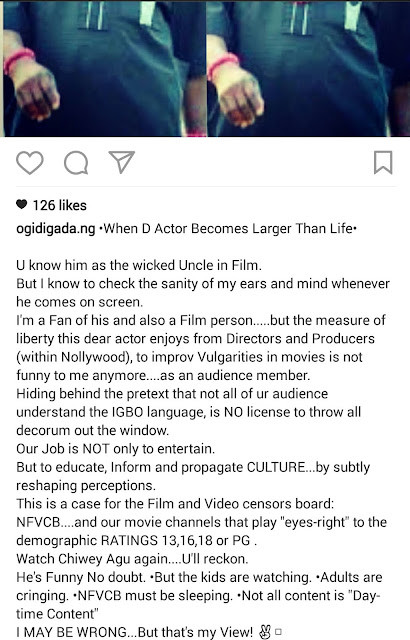Open comments via the speech bubble icon

[x=76, y=163]
